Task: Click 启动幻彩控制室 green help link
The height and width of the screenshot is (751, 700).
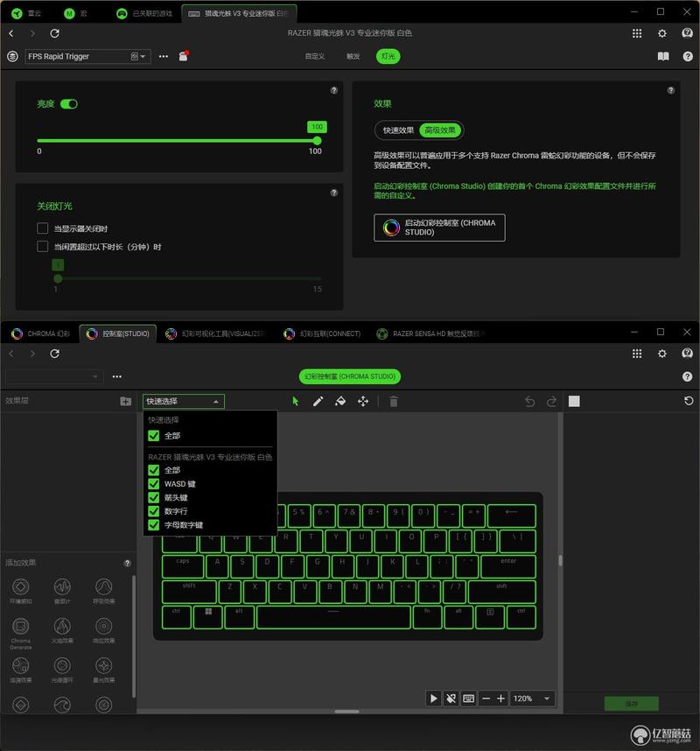Action: [x=514, y=191]
